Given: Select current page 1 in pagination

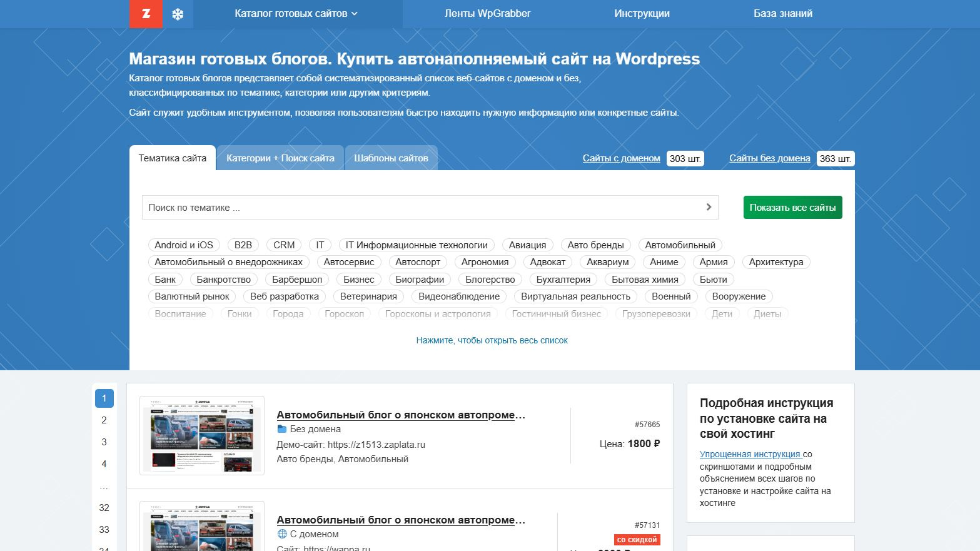Looking at the screenshot, I should [x=104, y=398].
